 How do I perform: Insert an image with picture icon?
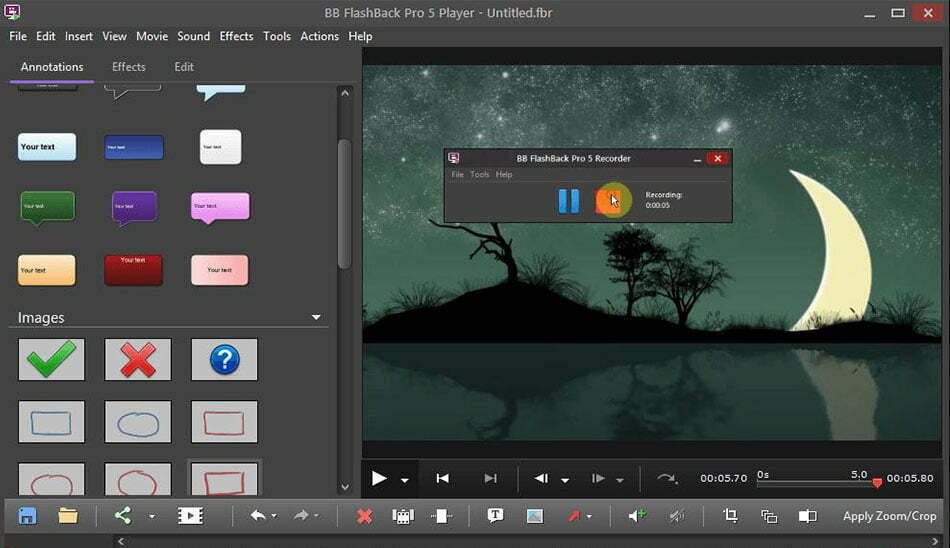coord(534,516)
